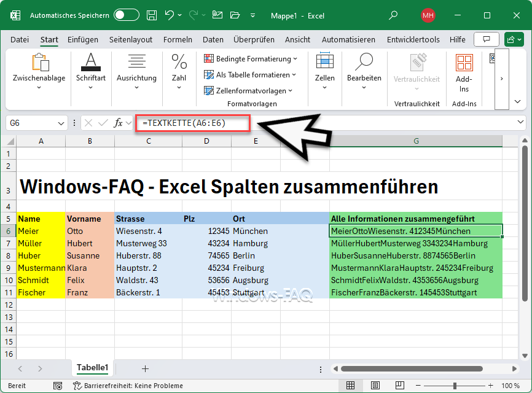Image resolution: width=532 pixels, height=393 pixels.
Task: Click the green Share button
Action: [514, 39]
